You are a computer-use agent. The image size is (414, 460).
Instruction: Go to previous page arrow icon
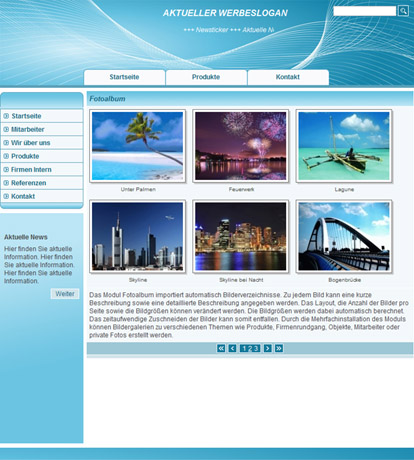(232, 348)
